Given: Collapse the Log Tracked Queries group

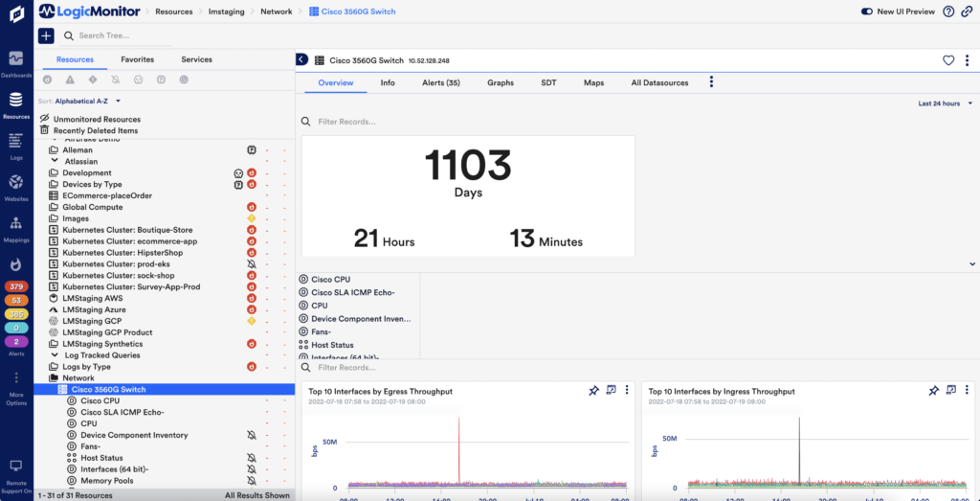Looking at the screenshot, I should [x=55, y=355].
